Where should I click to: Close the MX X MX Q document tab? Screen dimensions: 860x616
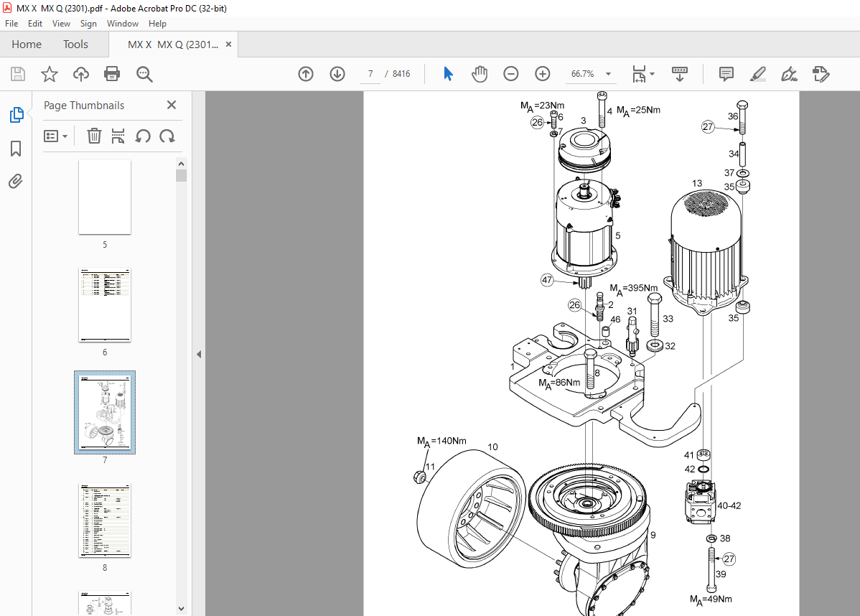click(x=229, y=45)
